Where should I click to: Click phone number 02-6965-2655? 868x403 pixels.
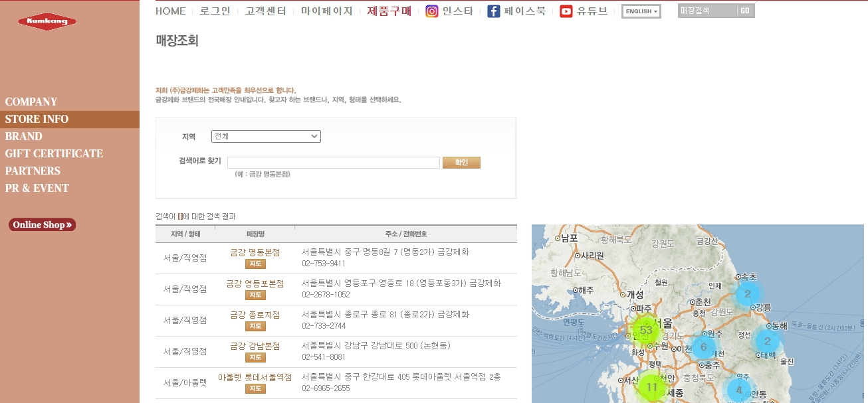[326, 388]
